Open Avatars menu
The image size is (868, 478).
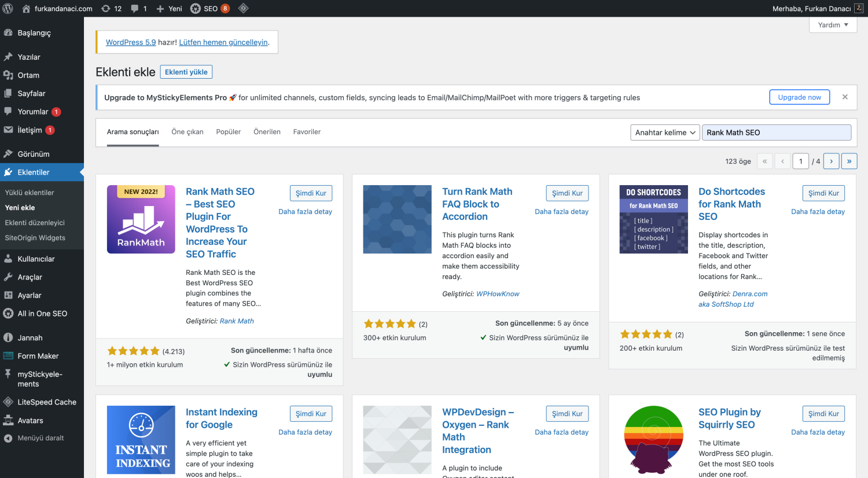tap(42, 421)
